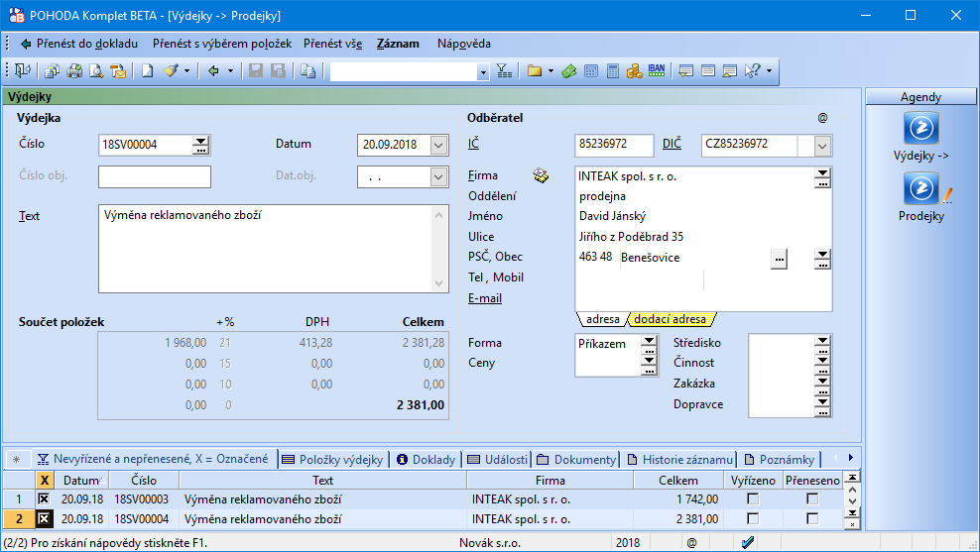Check Vyřízeno for document 18SV00004

pos(753,519)
